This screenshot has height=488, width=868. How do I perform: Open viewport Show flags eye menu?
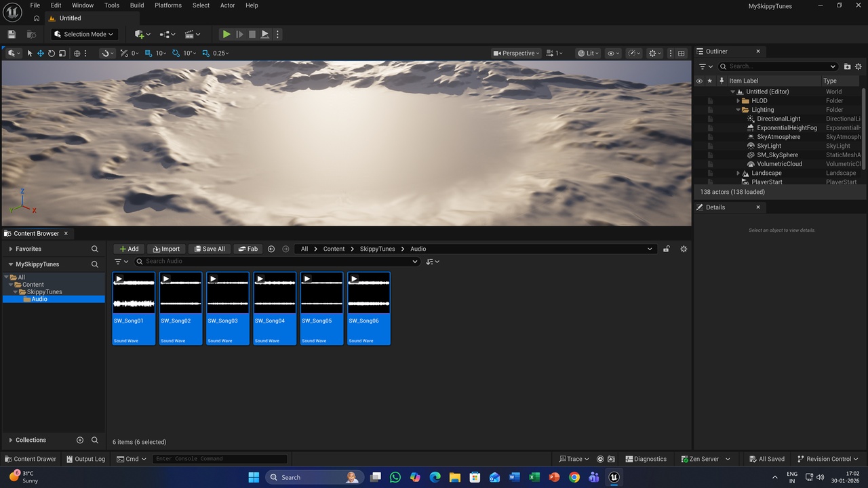[x=613, y=53]
